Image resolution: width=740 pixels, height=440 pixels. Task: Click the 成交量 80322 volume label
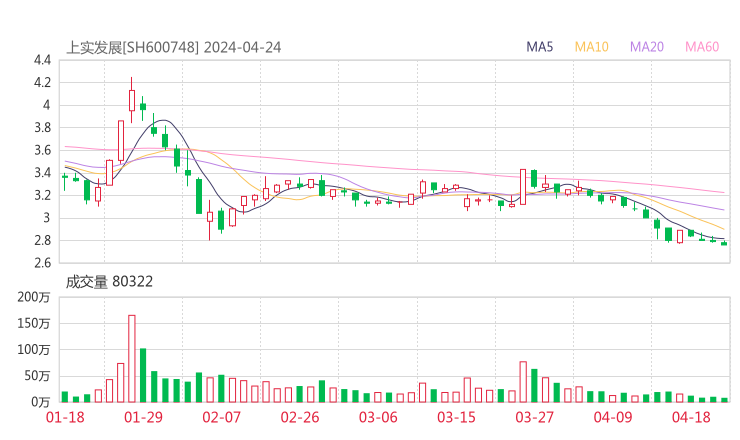tap(109, 282)
